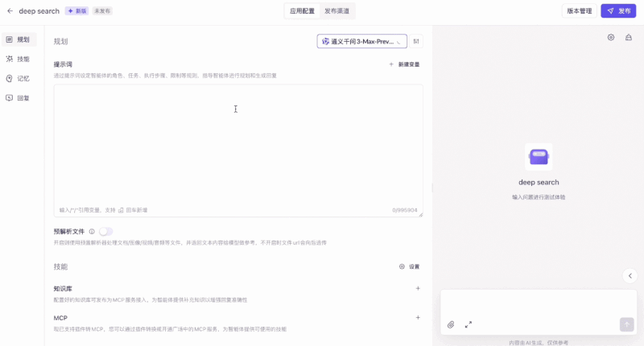Toggle the 预解析文件 switch
This screenshot has height=346, width=644.
(x=105, y=232)
